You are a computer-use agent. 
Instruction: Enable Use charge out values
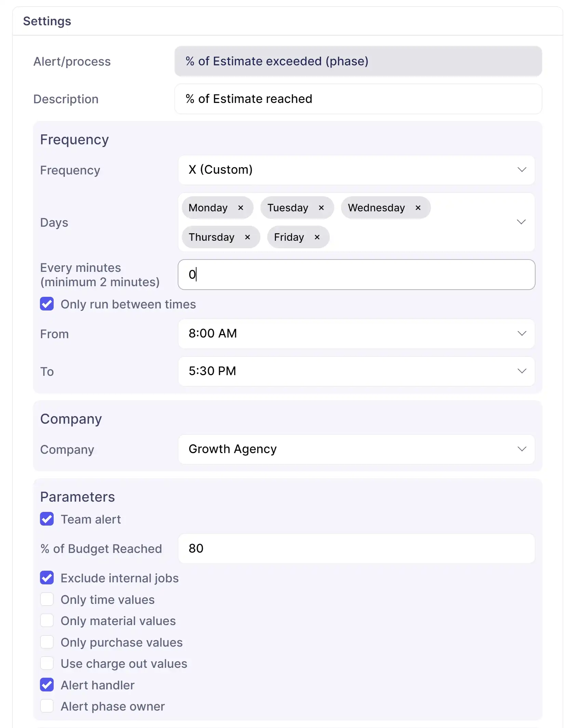click(x=47, y=663)
